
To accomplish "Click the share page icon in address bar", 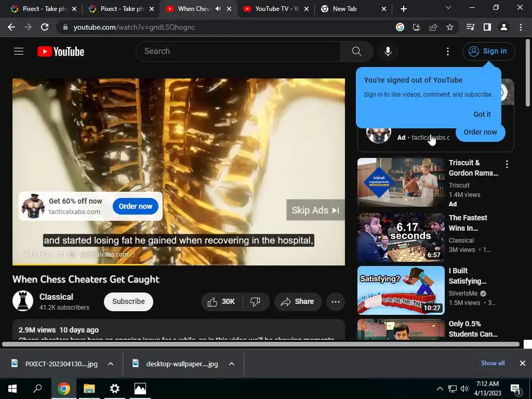I will point(433,27).
